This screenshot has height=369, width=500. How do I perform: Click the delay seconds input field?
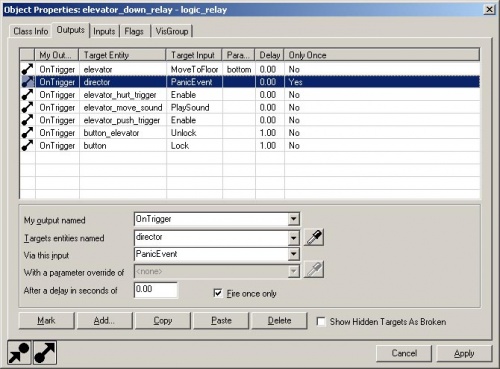[156, 289]
